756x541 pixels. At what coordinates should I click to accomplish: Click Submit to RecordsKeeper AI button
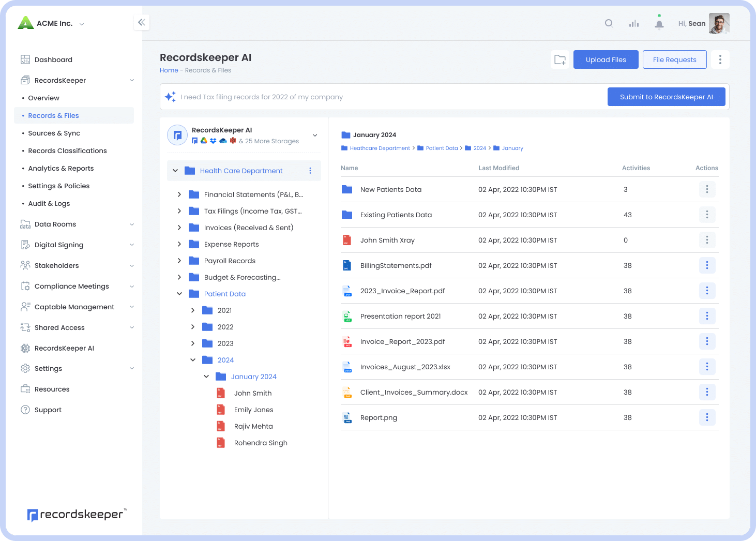tap(667, 97)
